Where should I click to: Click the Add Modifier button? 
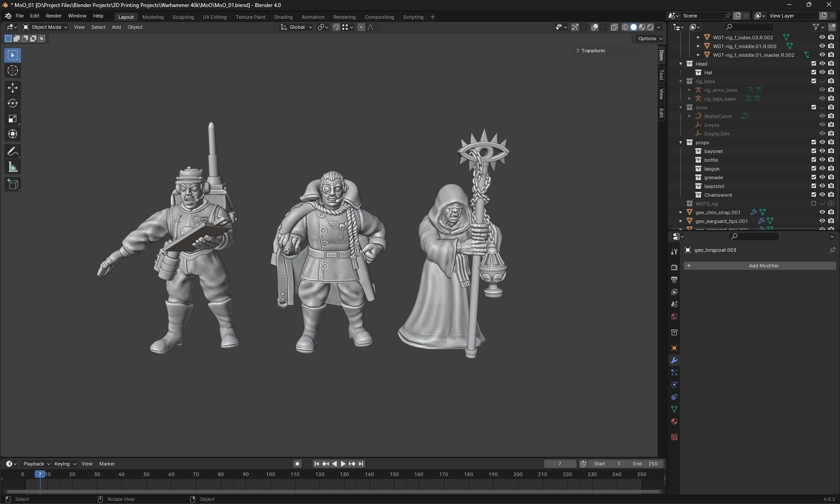click(x=760, y=266)
